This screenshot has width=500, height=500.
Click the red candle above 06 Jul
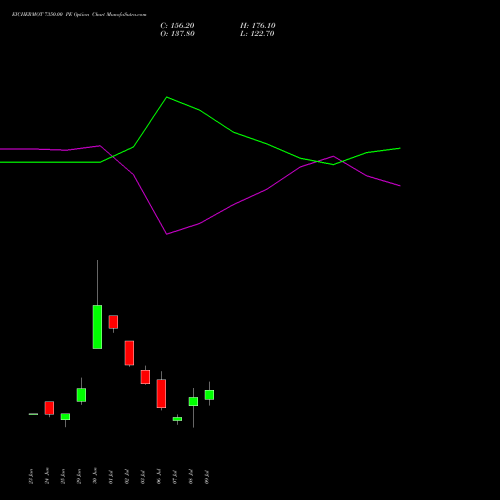(x=161, y=393)
